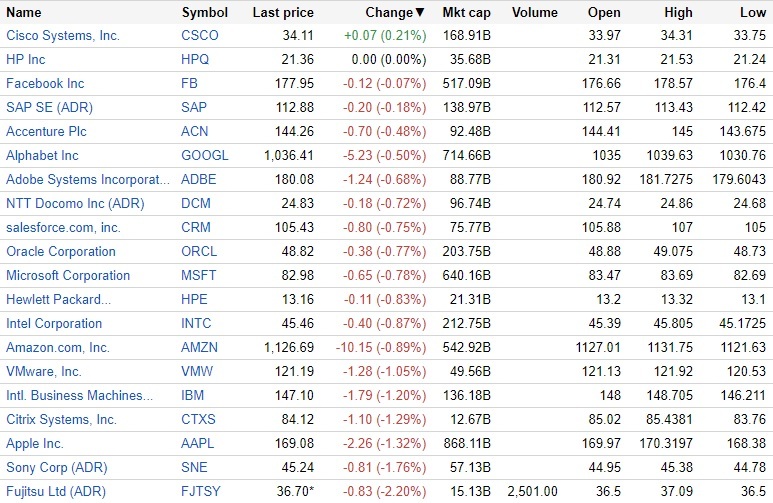Sort by the Mkt cap header

coord(465,13)
